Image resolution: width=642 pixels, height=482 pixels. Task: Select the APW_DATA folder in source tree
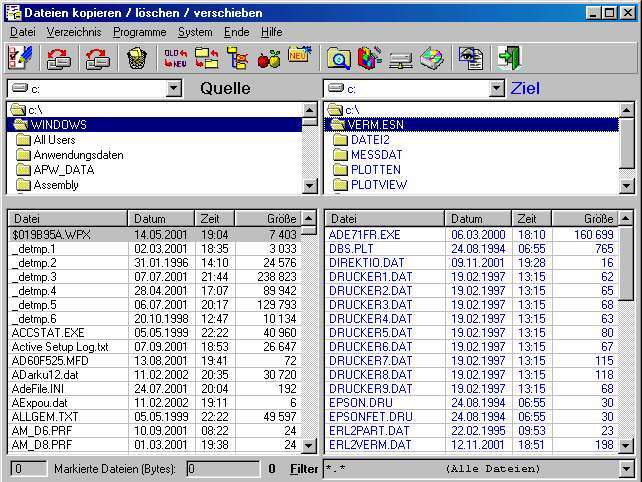coord(62,170)
